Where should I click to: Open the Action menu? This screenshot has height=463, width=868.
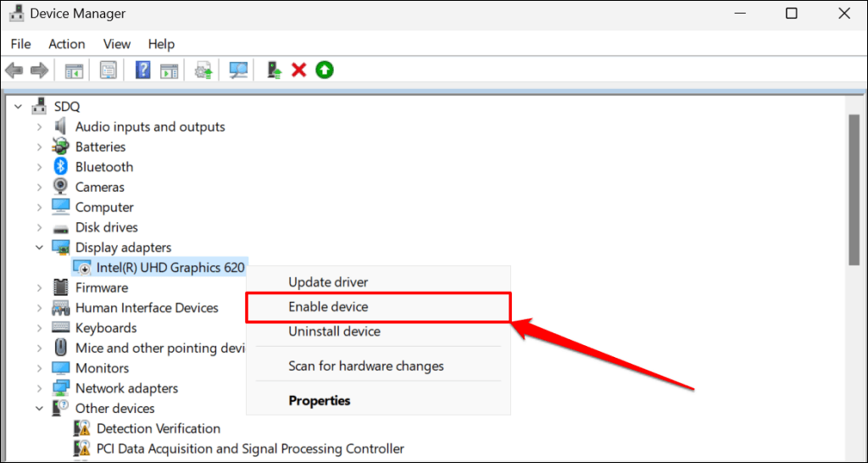pyautogui.click(x=67, y=44)
